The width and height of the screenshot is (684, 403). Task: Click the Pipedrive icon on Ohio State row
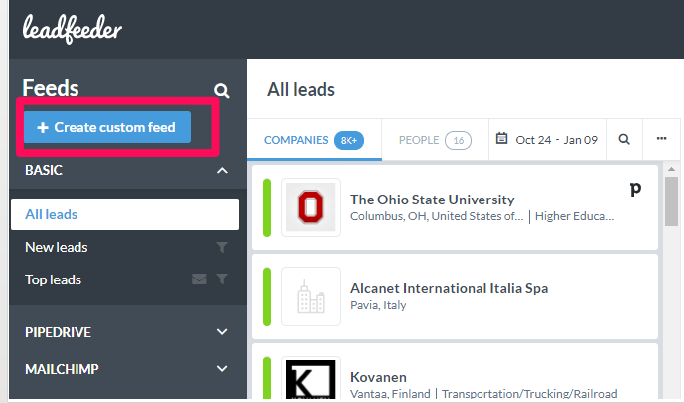[635, 189]
